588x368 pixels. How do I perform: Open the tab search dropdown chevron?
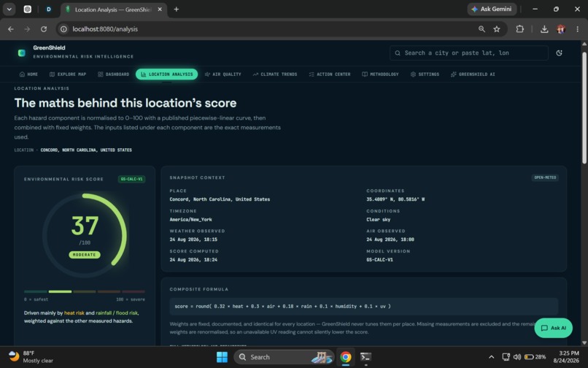(9, 9)
